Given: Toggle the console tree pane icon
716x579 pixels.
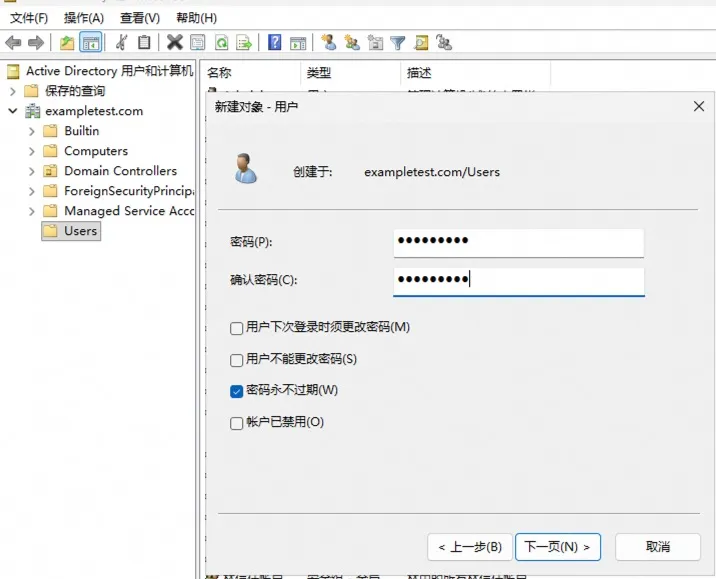Looking at the screenshot, I should [90, 43].
